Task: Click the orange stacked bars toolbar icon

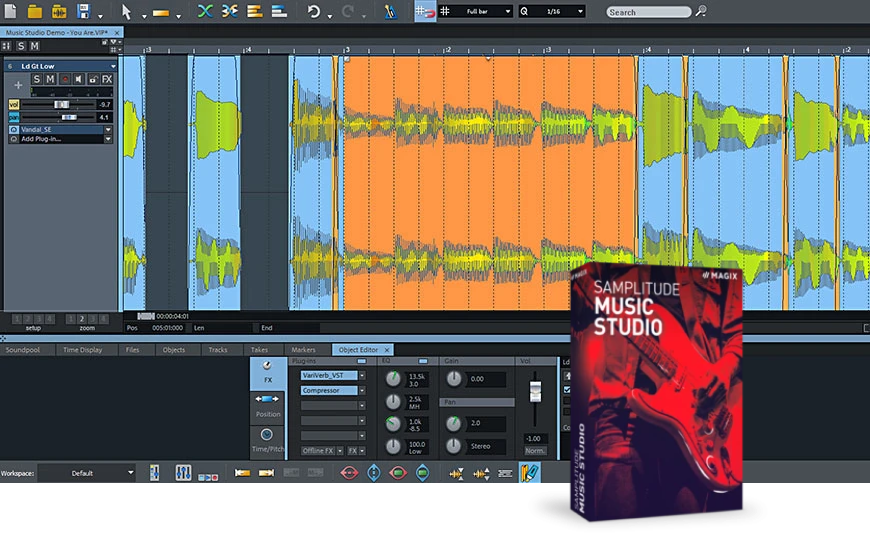Action: click(x=255, y=11)
